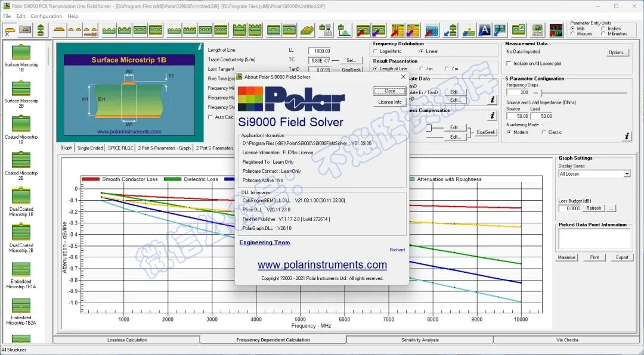Screen dimensions: 644x355
Task: Click the blue dotted grid with red arrow icon
Action: 432,30
